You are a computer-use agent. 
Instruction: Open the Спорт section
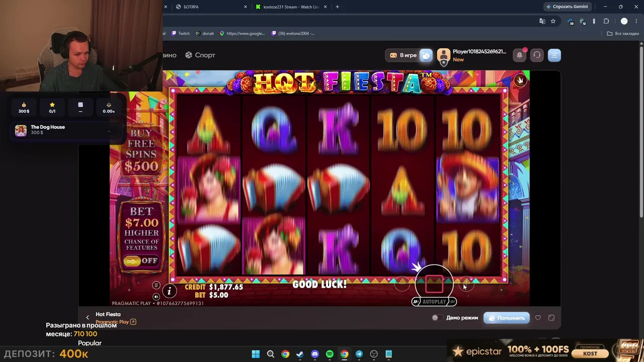(x=200, y=55)
